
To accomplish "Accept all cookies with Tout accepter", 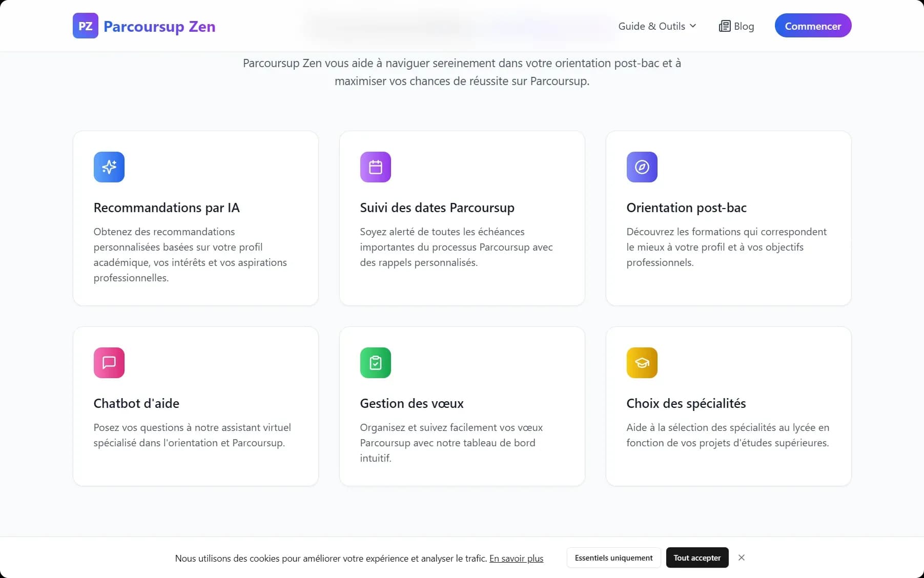I will (x=696, y=558).
